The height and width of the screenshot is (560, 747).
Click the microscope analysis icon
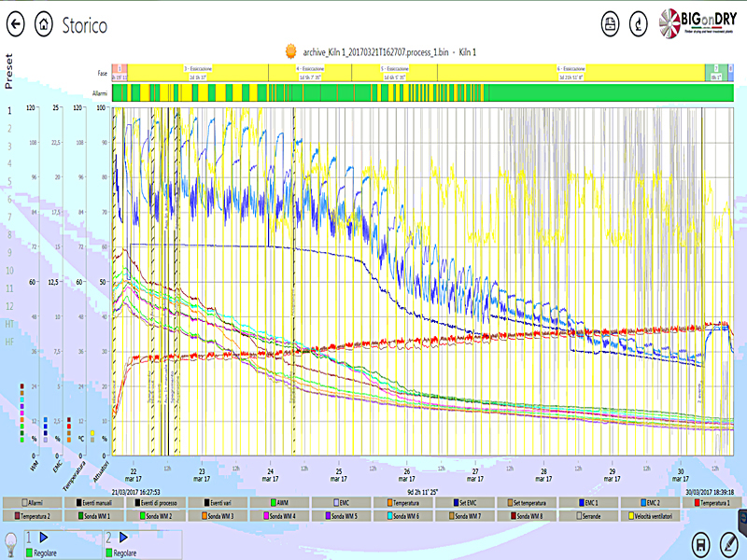[x=639, y=24]
